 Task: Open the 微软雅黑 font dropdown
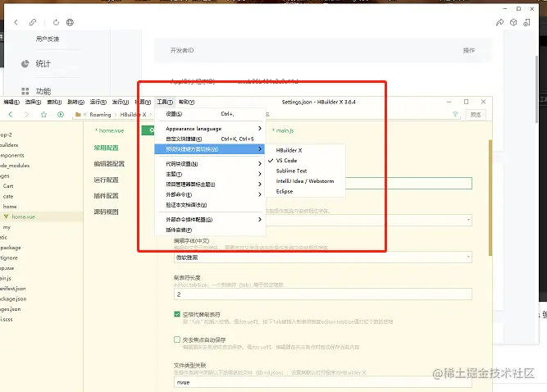click(x=322, y=258)
